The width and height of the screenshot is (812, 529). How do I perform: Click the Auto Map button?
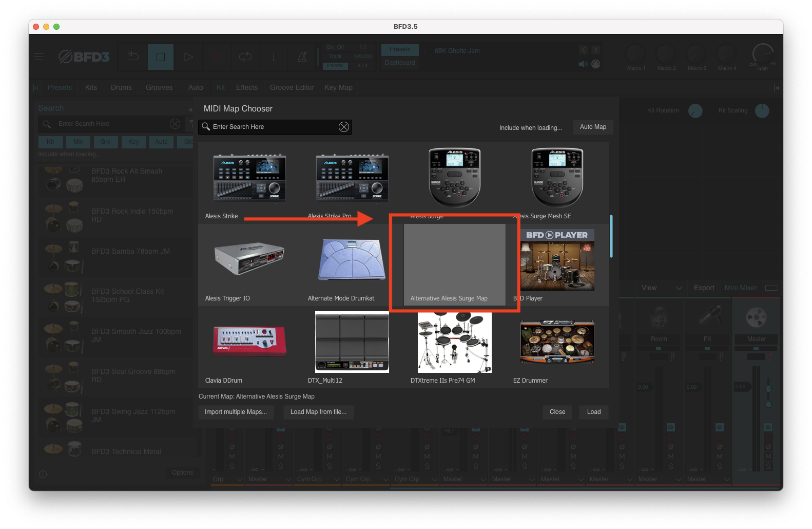593,127
